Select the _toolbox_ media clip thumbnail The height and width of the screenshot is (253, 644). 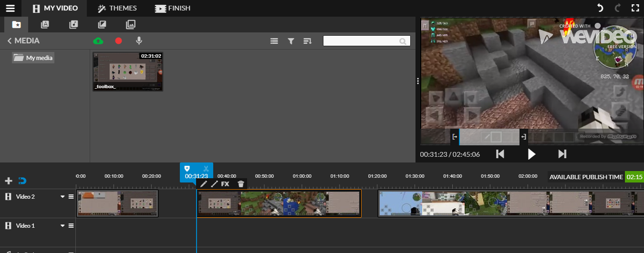point(127,71)
